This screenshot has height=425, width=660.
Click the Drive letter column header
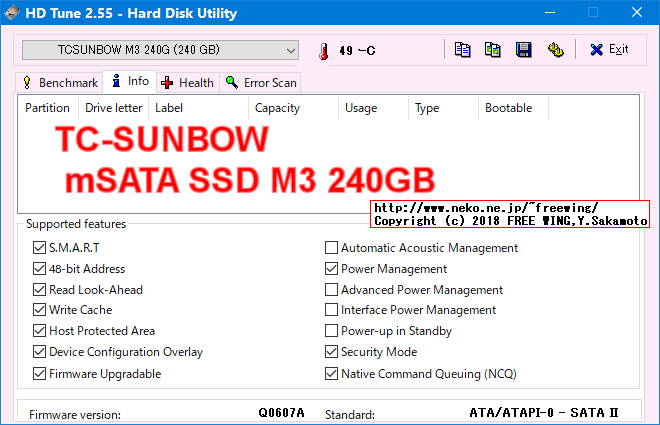point(114,108)
